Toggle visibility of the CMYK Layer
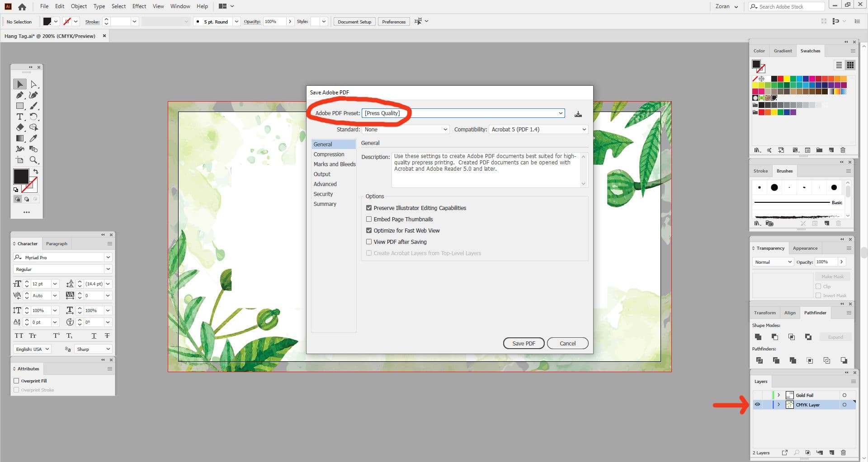Image resolution: width=868 pixels, height=462 pixels. coord(758,405)
